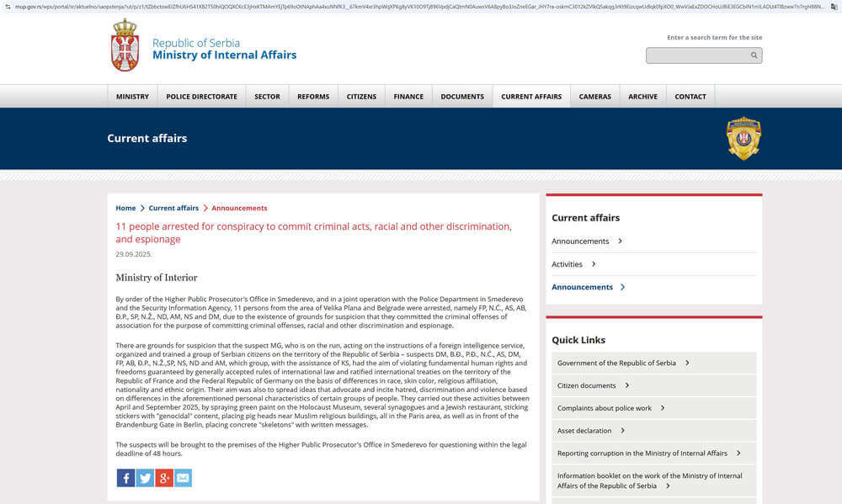The height and width of the screenshot is (504, 842).
Task: Open the Reforms menu
Action: [313, 97]
